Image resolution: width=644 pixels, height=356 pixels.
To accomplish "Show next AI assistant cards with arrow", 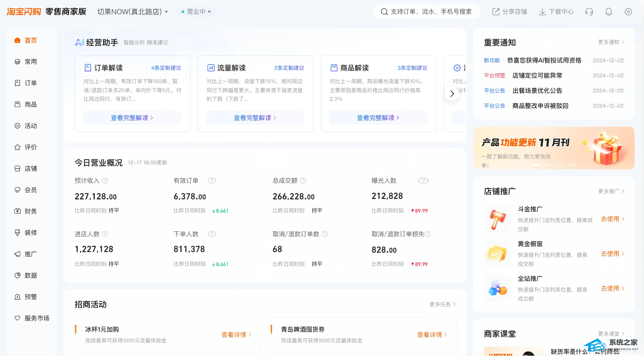I will point(452,94).
